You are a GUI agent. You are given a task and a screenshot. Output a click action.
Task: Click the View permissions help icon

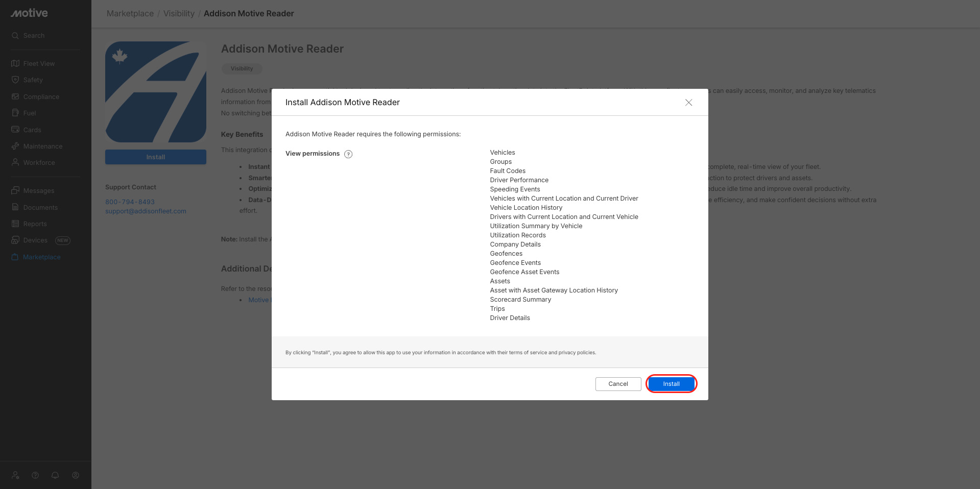click(x=348, y=154)
